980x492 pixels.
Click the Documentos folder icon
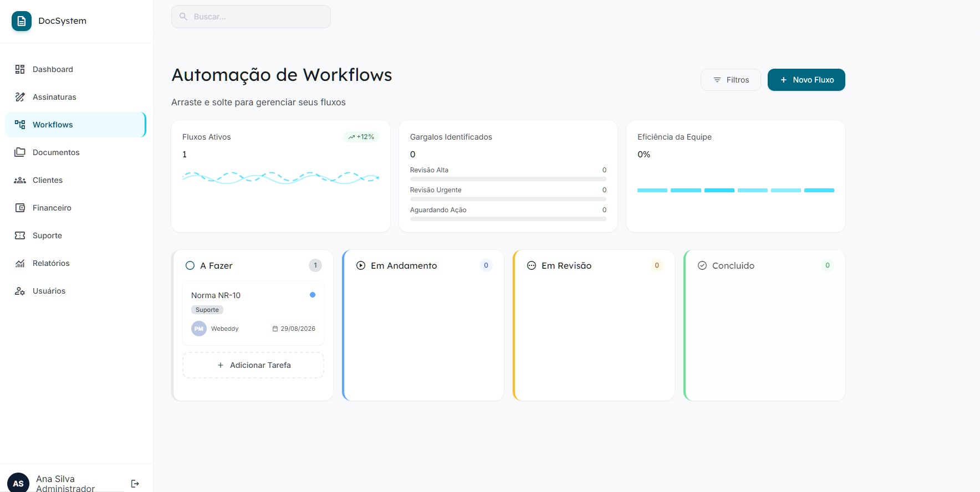(x=20, y=152)
